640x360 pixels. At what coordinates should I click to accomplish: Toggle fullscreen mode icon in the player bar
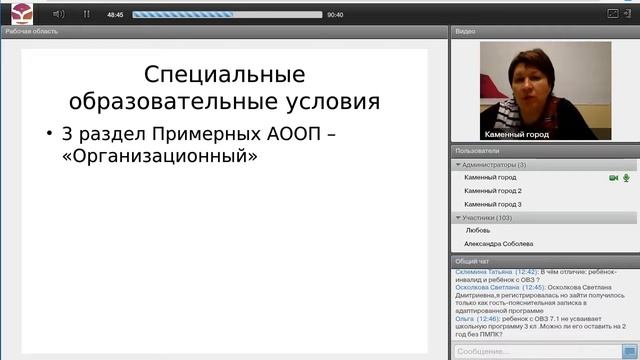(613, 13)
